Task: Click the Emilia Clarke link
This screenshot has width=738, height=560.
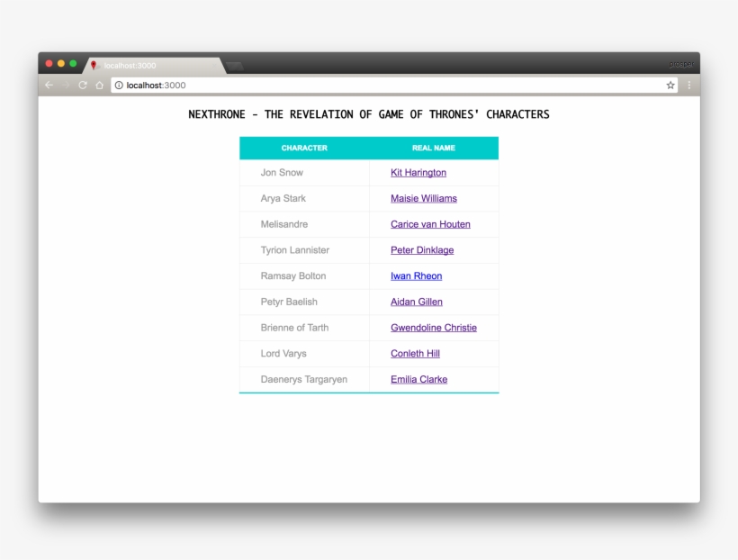Action: [418, 379]
